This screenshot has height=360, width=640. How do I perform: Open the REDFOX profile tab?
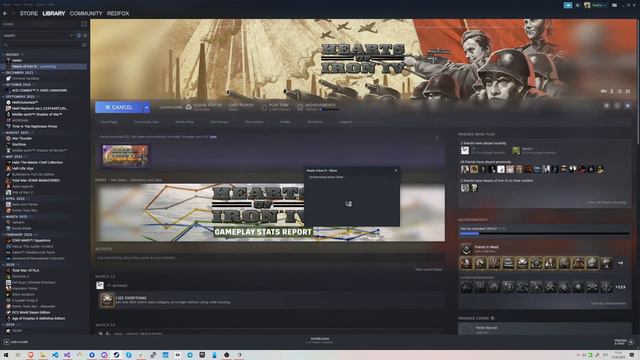click(x=118, y=13)
